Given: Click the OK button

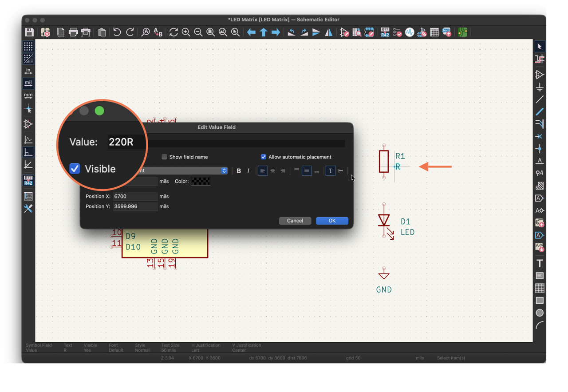Looking at the screenshot, I should click(332, 221).
